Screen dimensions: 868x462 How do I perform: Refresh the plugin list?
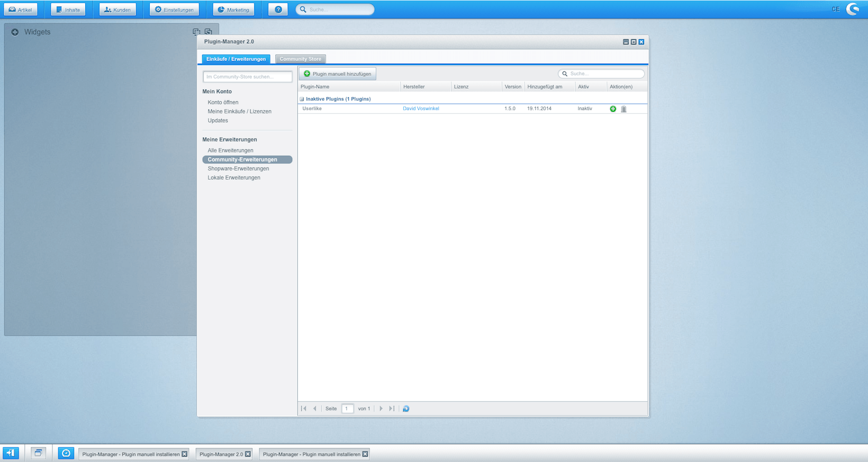point(406,408)
